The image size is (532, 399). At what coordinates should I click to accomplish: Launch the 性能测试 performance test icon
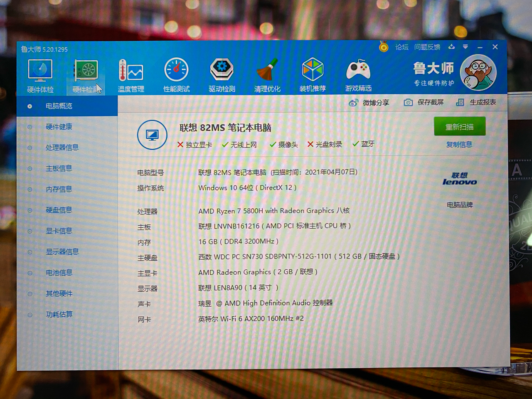[176, 75]
